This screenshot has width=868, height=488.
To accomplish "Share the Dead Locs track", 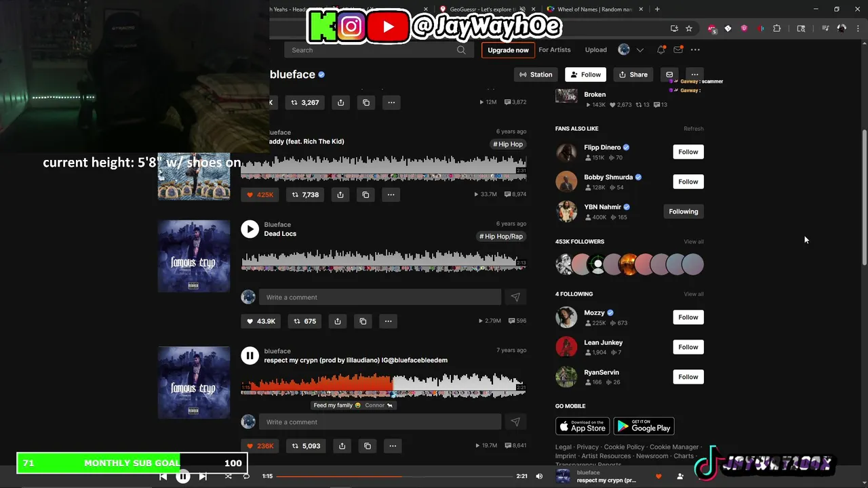I will tap(338, 321).
